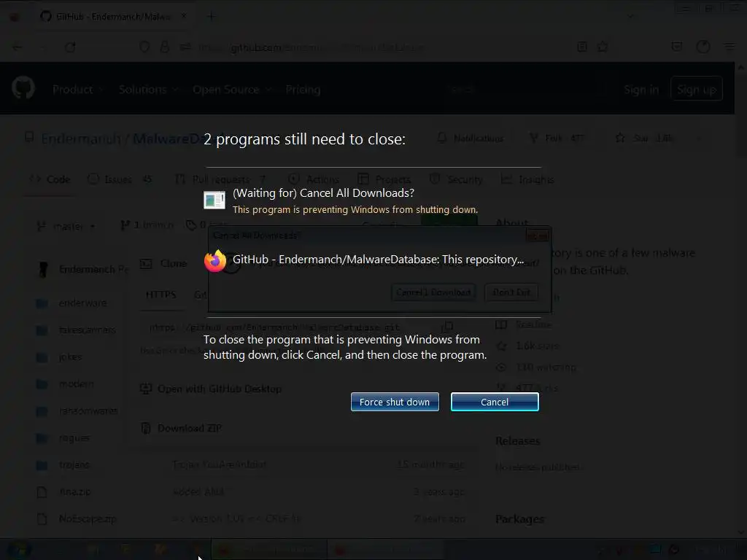Click '2 programs still need to close' heading
This screenshot has height=560, width=747.
pos(304,139)
